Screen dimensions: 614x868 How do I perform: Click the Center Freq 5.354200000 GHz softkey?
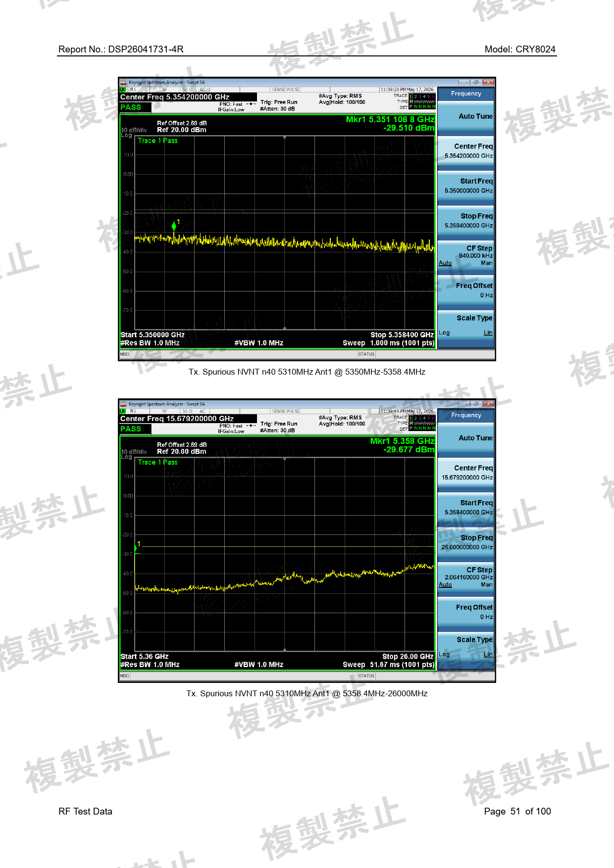(466, 151)
